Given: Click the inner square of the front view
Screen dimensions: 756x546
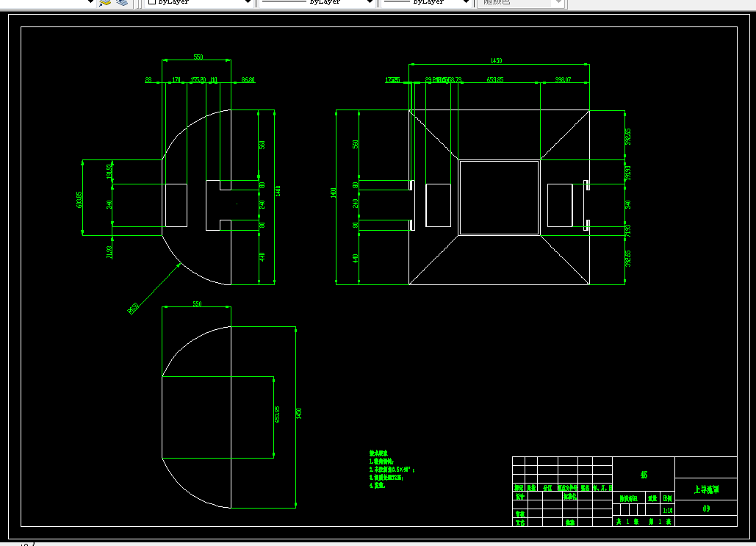Looking at the screenshot, I should pos(499,198).
